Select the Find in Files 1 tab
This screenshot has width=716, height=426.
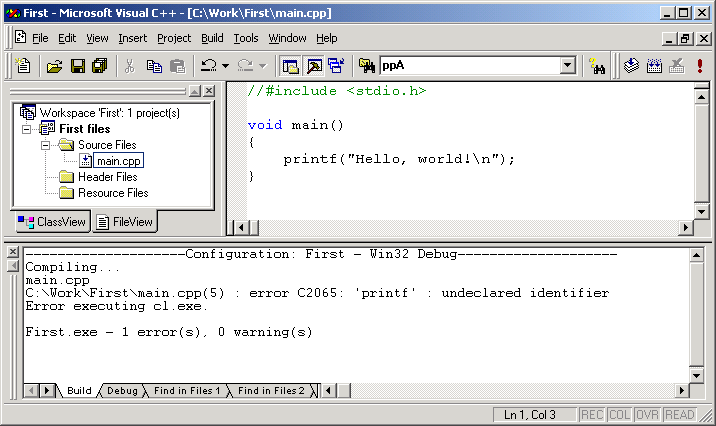point(187,391)
